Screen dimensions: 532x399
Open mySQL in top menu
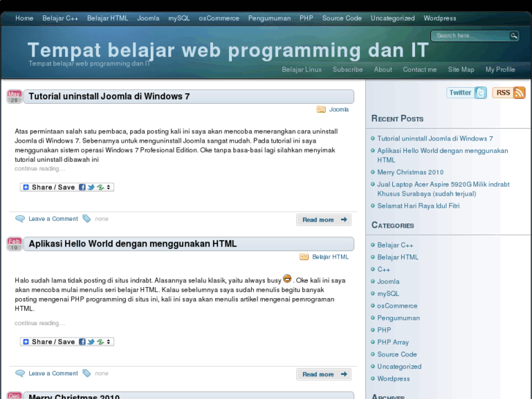click(x=179, y=18)
